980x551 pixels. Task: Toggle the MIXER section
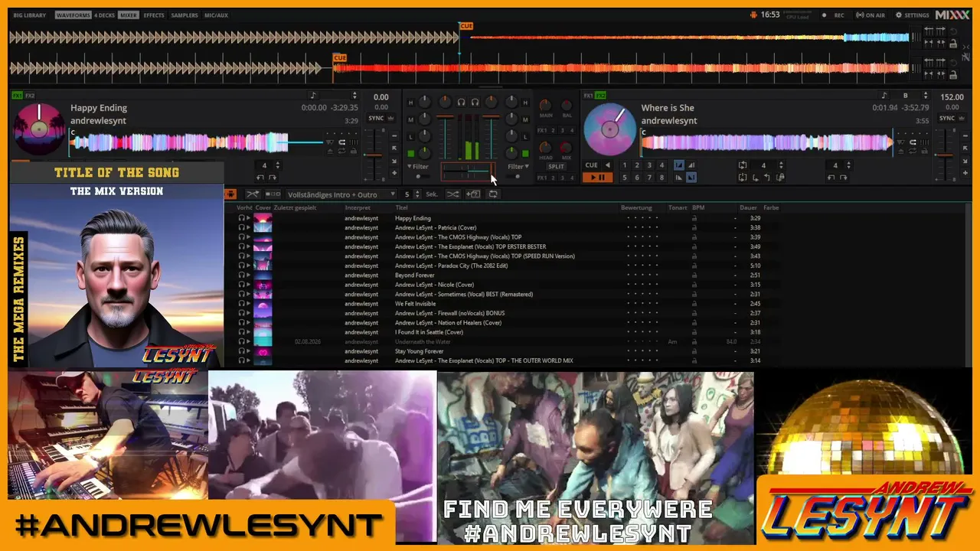128,15
